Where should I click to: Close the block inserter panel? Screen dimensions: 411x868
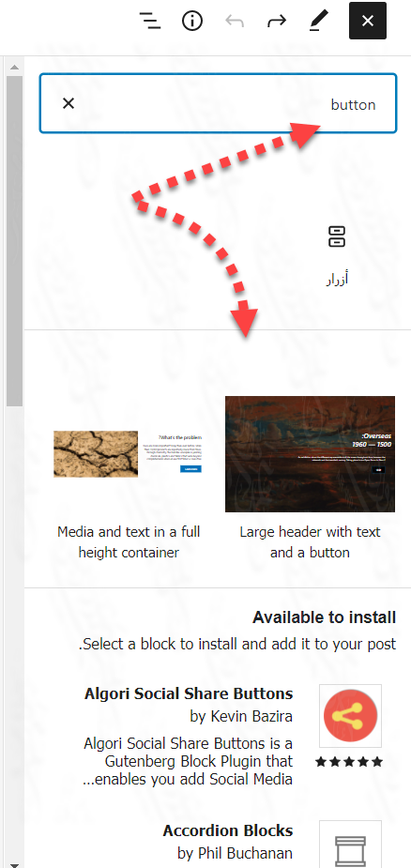click(367, 21)
